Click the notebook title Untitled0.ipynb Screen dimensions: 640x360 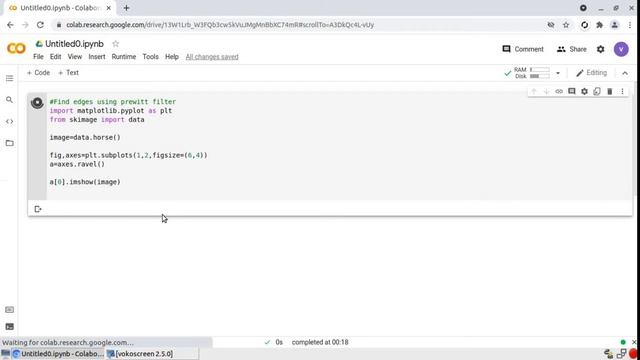[x=74, y=44]
